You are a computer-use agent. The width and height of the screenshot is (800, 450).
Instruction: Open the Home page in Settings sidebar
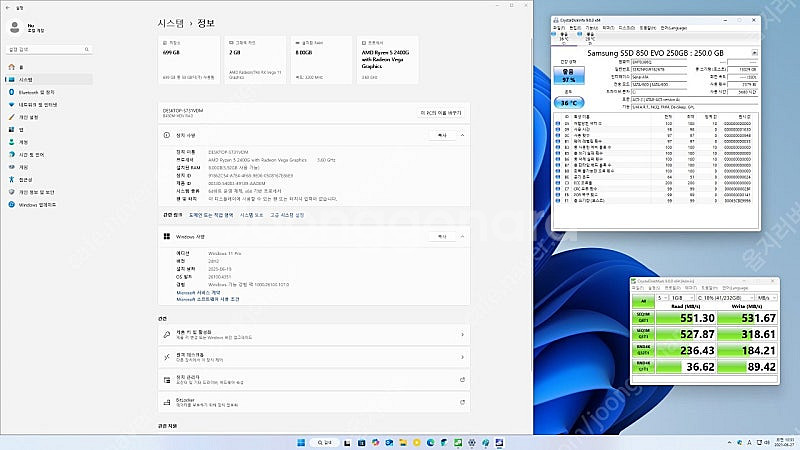48,67
